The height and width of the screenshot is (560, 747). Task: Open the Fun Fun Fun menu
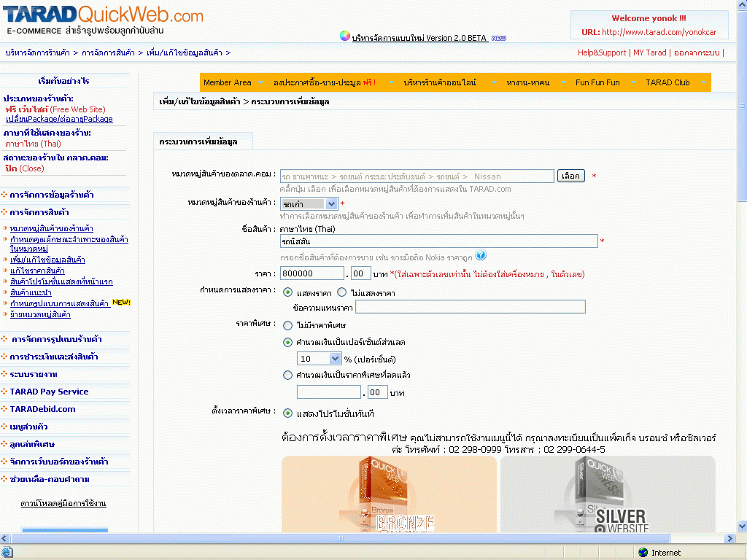[x=597, y=82]
